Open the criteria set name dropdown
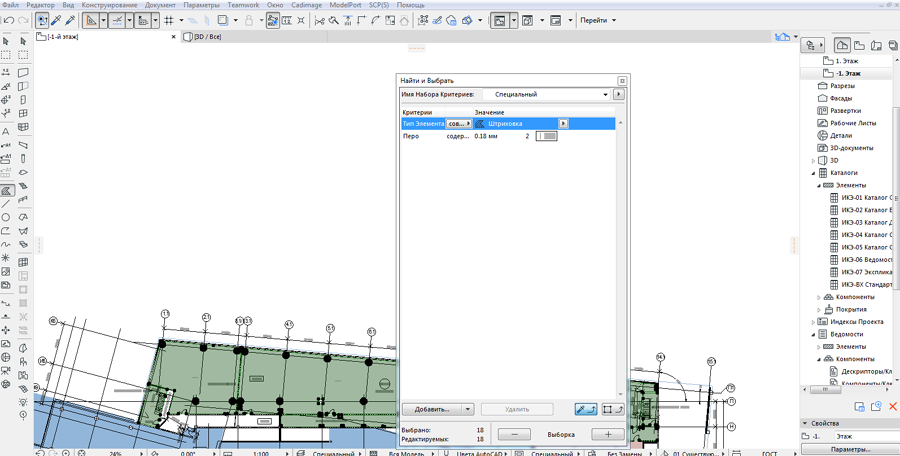The image size is (900, 456). pyautogui.click(x=546, y=94)
